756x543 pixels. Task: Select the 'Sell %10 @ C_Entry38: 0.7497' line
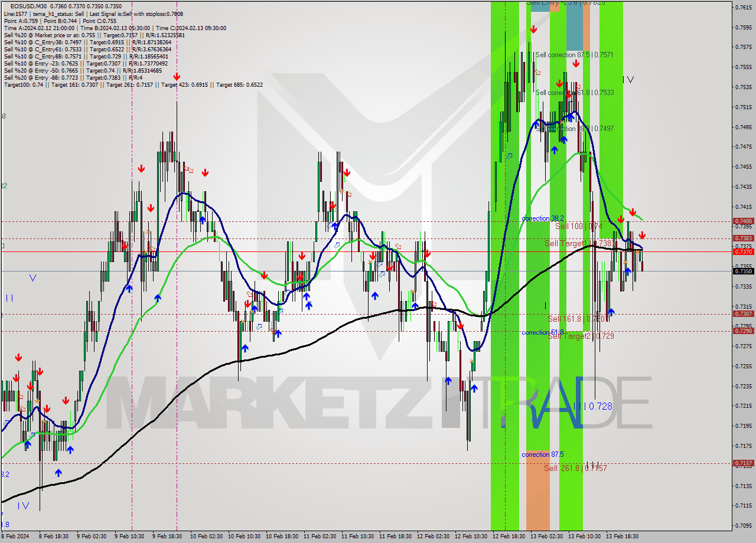(88, 42)
